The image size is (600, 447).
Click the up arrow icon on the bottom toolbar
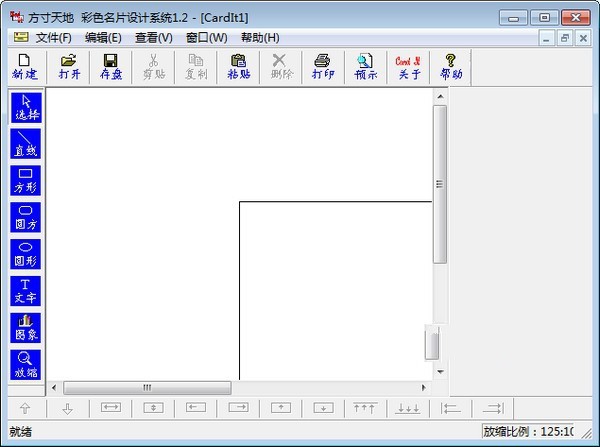(x=25, y=408)
